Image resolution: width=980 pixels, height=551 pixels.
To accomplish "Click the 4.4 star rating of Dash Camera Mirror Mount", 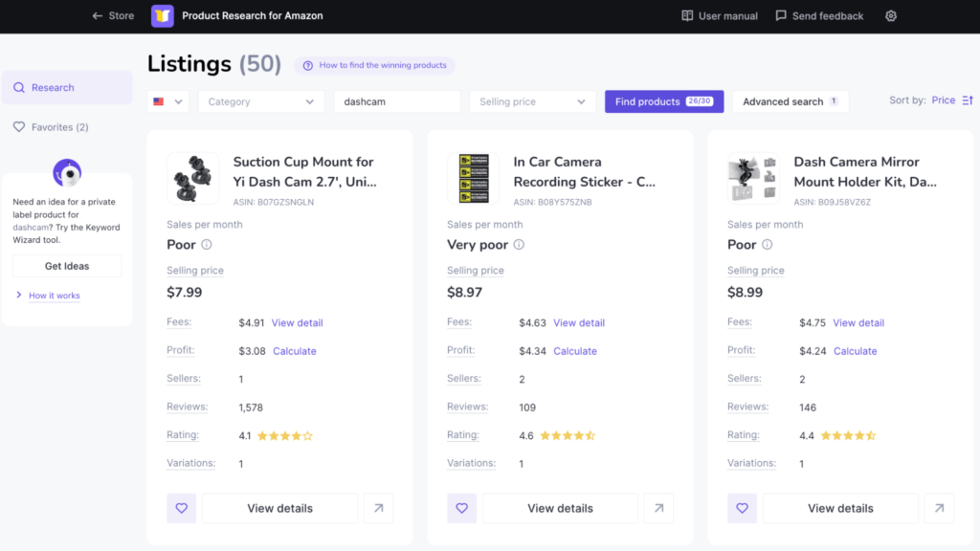I will [837, 436].
